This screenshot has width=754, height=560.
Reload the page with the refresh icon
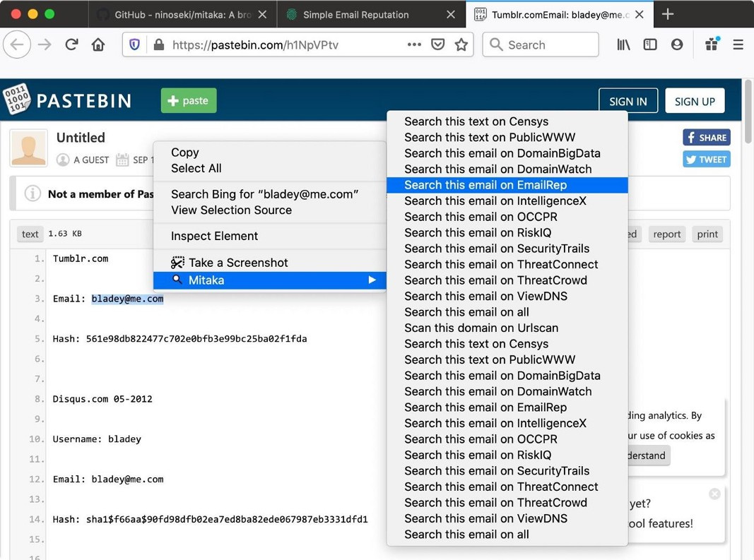pyautogui.click(x=71, y=44)
